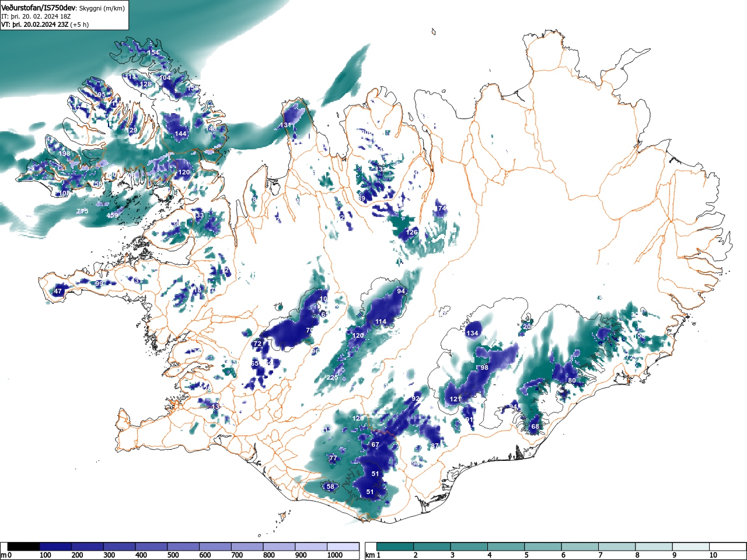The height and width of the screenshot is (560, 747).
Task: Click the 'Veðurstofan/IS750dev' title text
Action: (x=39, y=8)
